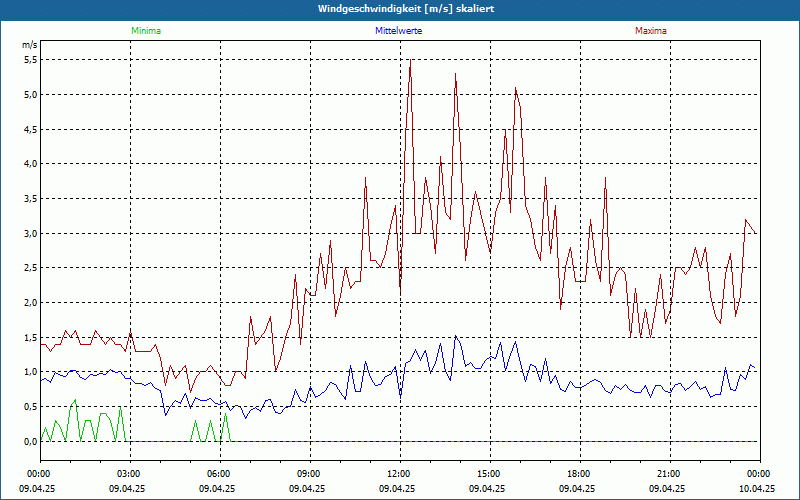
Task: Select the green Minima legend label
Action: (x=145, y=31)
